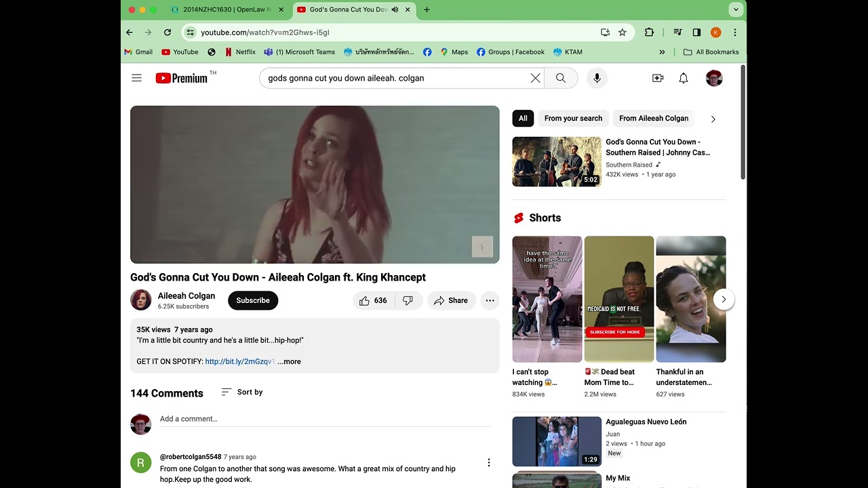This screenshot has width=868, height=488.
Task: Open All Bookmarks folder
Action: click(711, 52)
